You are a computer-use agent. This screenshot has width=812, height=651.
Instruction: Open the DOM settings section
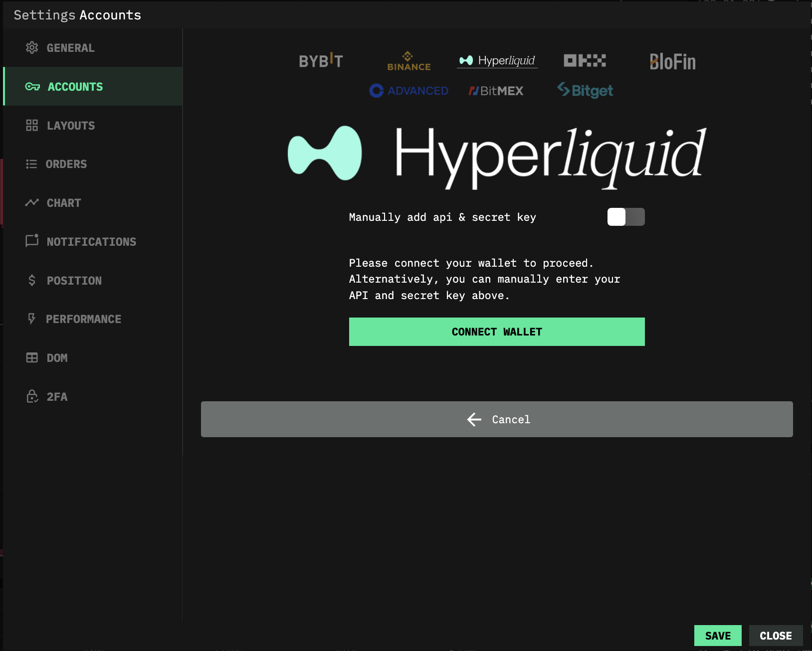click(x=57, y=358)
